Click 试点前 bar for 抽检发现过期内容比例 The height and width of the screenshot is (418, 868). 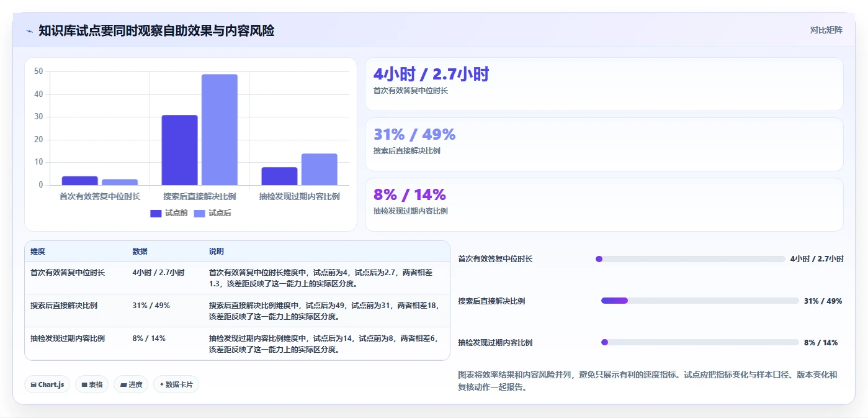(x=279, y=176)
